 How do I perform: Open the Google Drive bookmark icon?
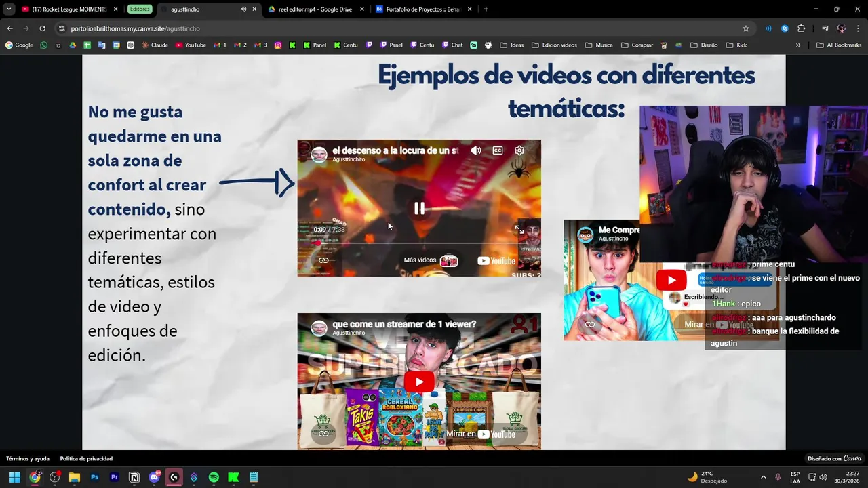73,45
